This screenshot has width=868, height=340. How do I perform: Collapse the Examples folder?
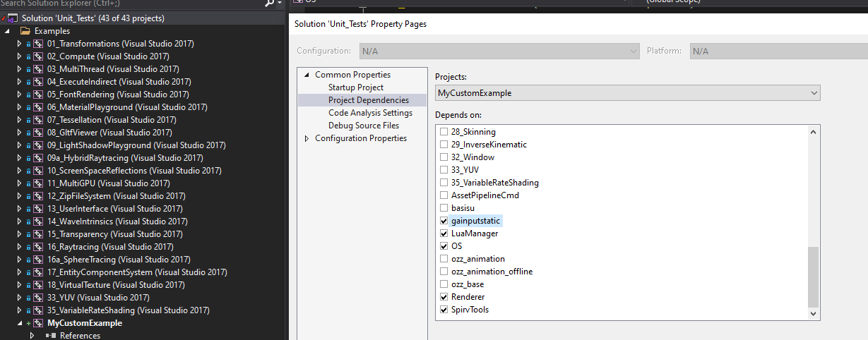pyautogui.click(x=8, y=31)
